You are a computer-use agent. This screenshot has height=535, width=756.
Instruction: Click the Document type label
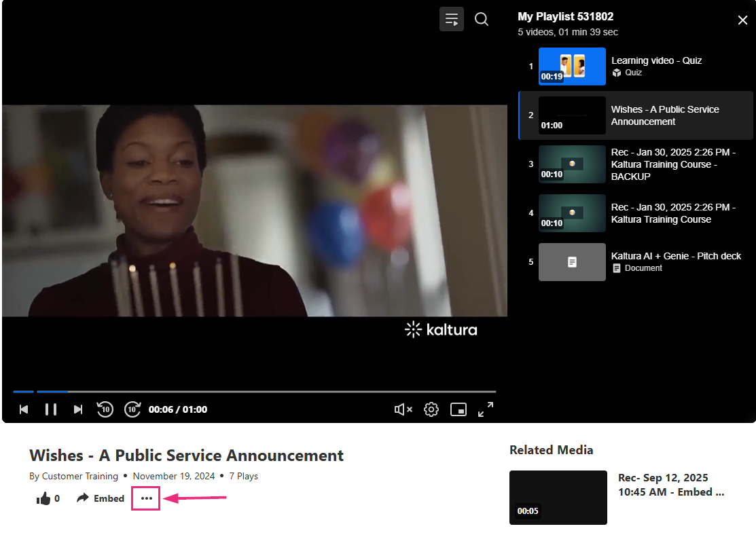point(644,268)
